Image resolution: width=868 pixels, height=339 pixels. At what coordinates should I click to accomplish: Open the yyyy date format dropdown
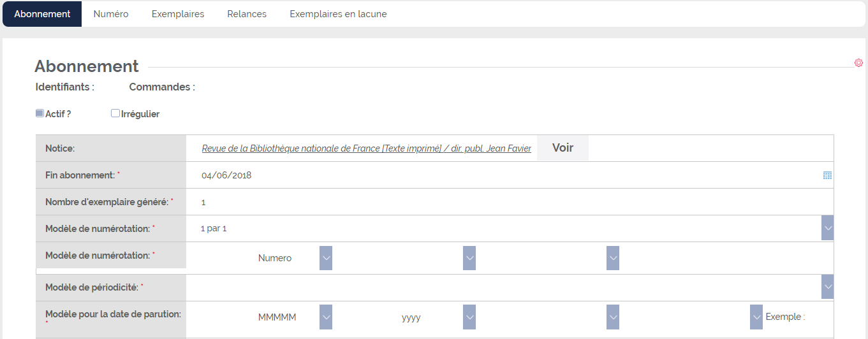(x=469, y=317)
